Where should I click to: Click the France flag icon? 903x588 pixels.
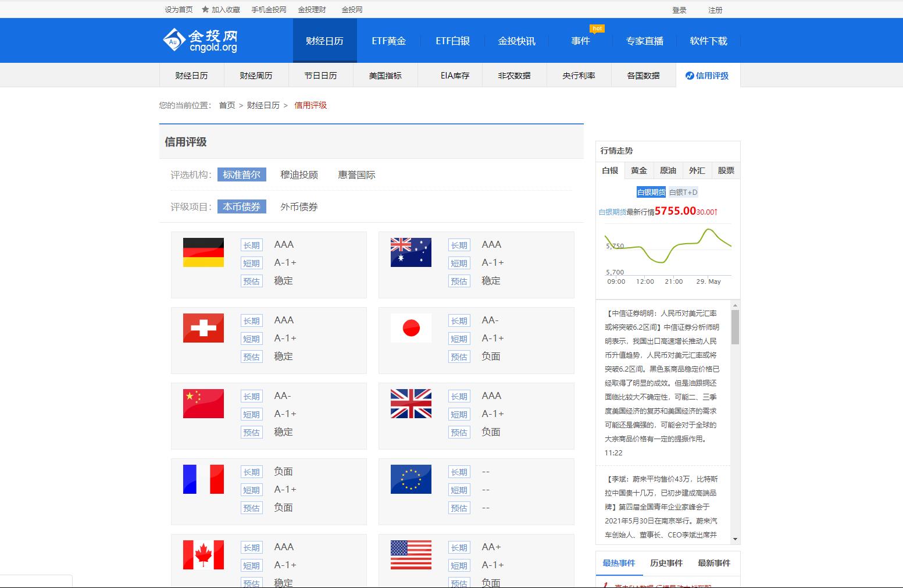203,479
